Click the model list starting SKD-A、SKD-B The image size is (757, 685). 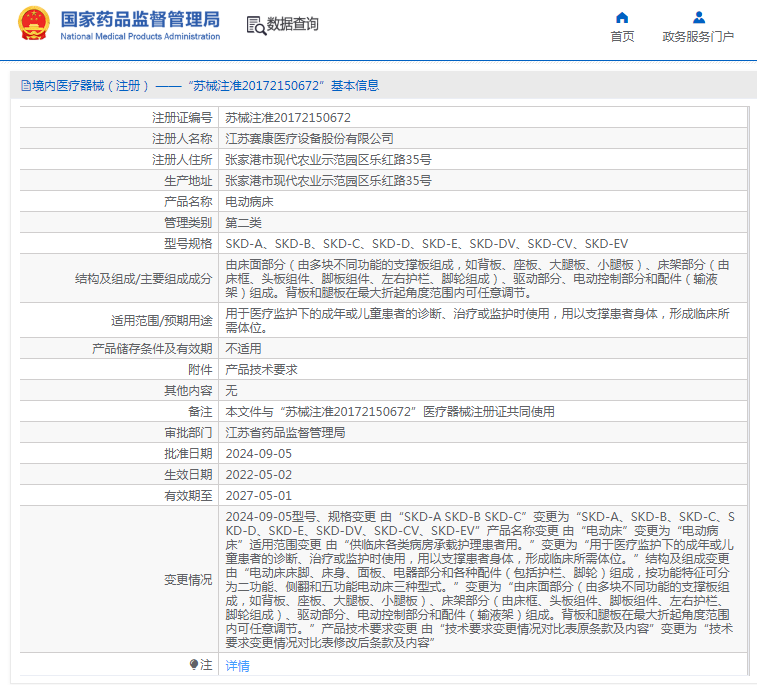pos(427,244)
